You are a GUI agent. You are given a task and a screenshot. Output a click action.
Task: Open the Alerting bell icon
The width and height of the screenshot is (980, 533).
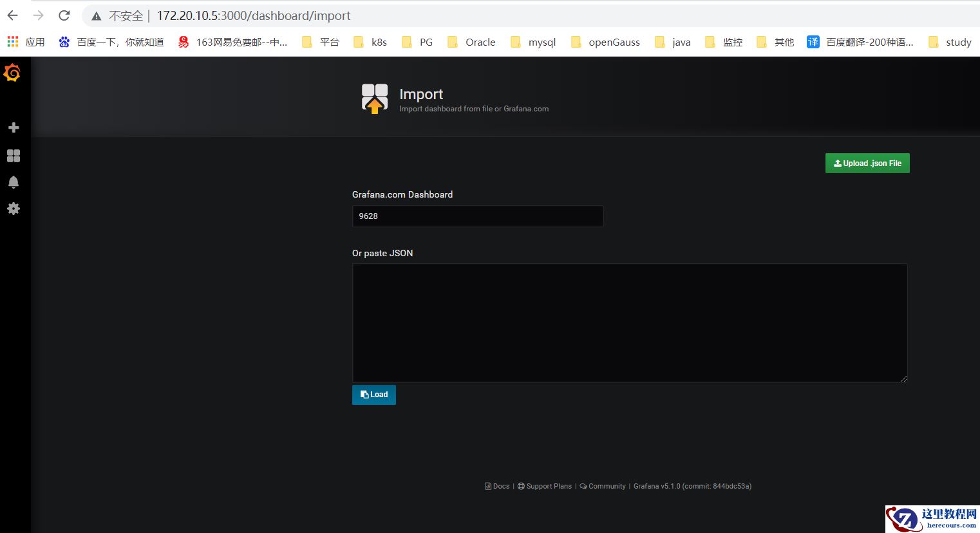click(x=14, y=182)
